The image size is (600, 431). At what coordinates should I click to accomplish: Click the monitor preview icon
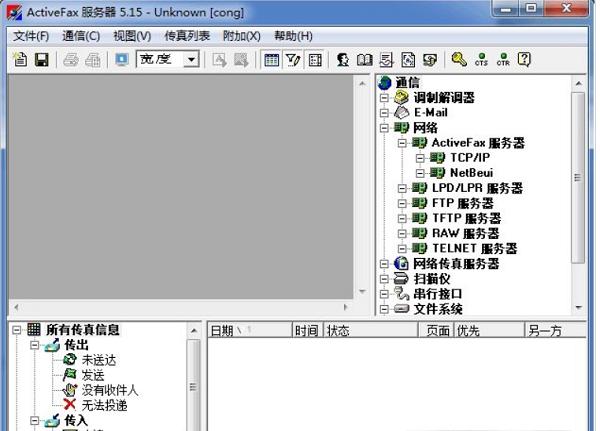(122, 60)
